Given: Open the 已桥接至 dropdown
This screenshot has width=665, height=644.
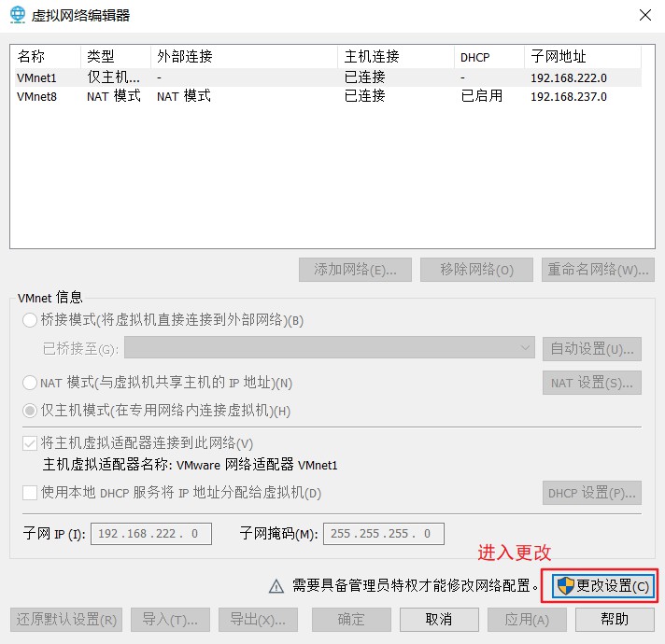Looking at the screenshot, I should (329, 347).
